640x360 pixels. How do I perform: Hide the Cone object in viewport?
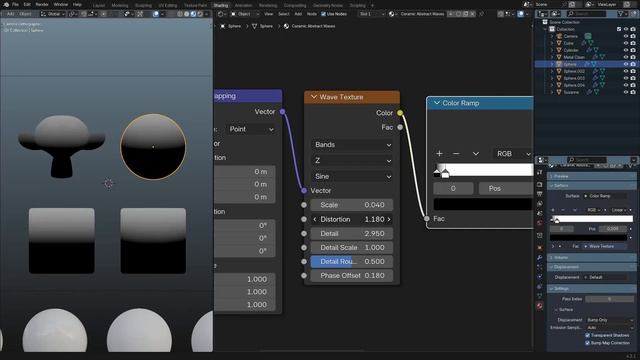point(626,43)
